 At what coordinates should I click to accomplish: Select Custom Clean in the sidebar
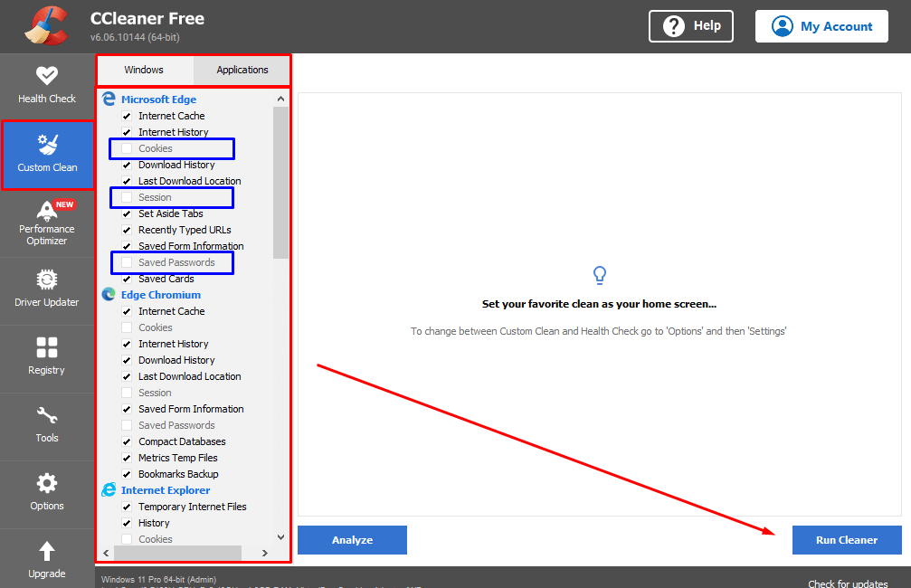47,155
